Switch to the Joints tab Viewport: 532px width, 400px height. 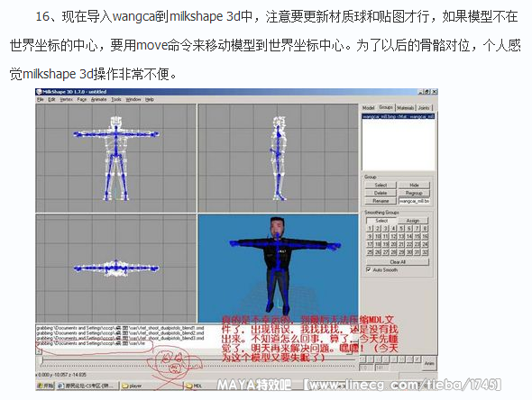(x=424, y=107)
